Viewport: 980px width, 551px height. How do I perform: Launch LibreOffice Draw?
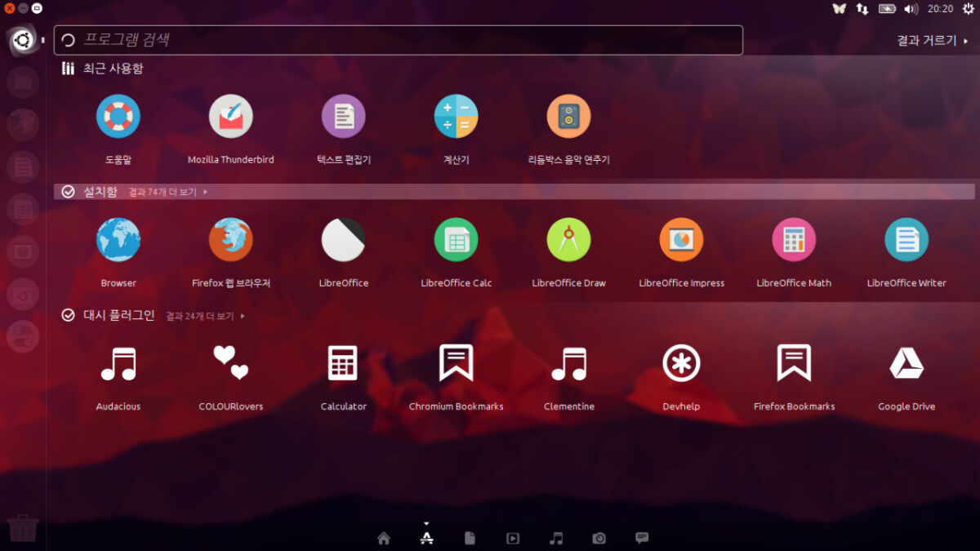pos(569,240)
